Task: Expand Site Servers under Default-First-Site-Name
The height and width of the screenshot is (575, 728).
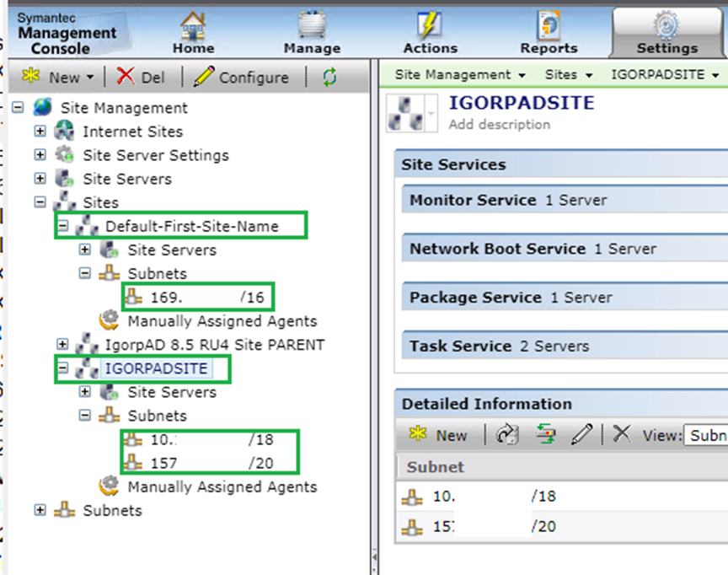Action: click(x=84, y=250)
